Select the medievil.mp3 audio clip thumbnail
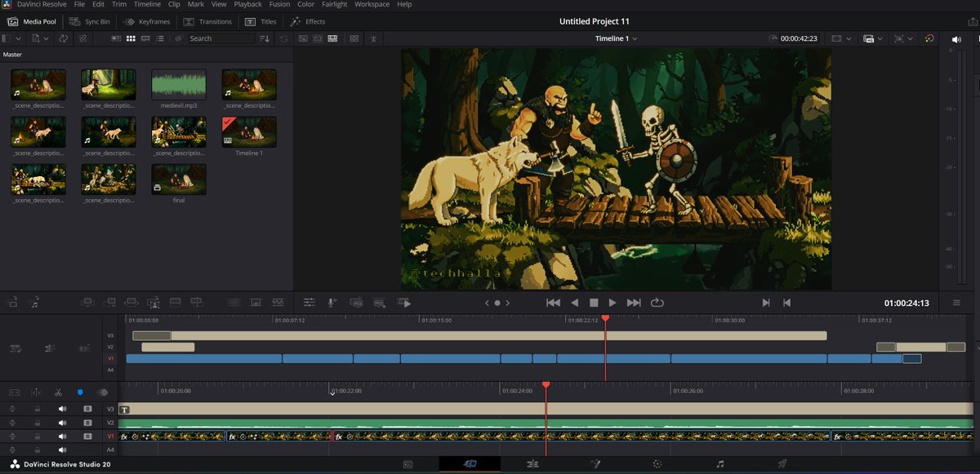 pos(179,83)
